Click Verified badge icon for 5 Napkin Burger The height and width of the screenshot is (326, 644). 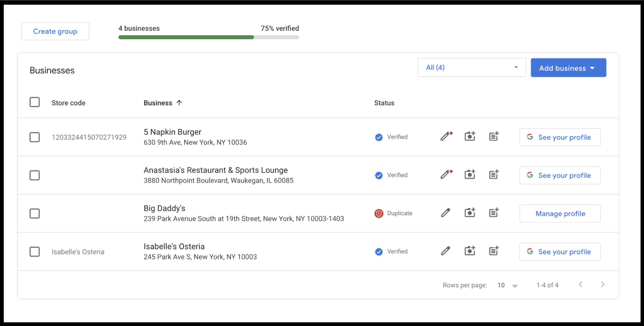(x=379, y=137)
